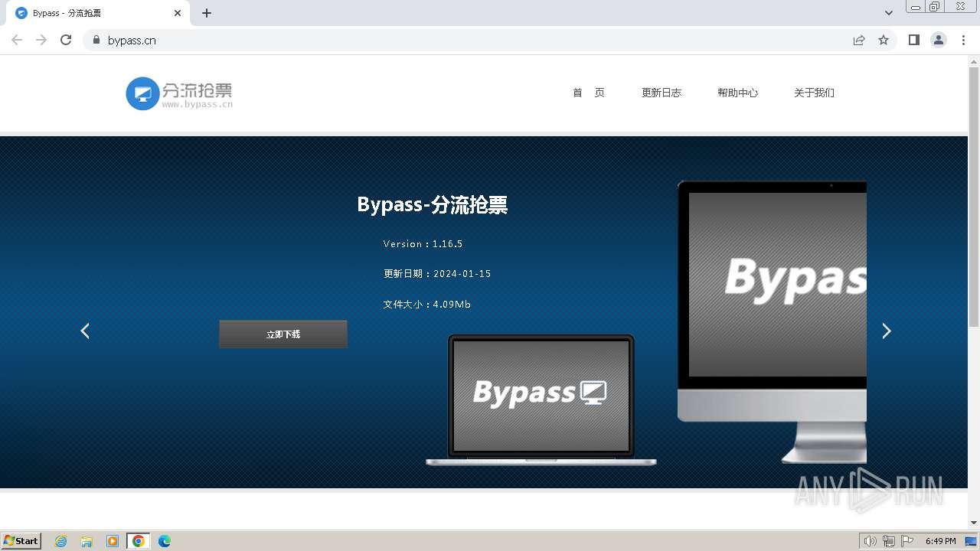Launch Microsoft Edge from taskbar
The height and width of the screenshot is (551, 980).
click(165, 541)
